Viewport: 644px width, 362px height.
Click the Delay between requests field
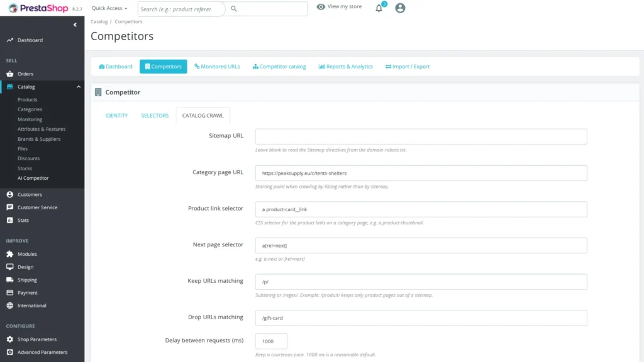[271, 341]
